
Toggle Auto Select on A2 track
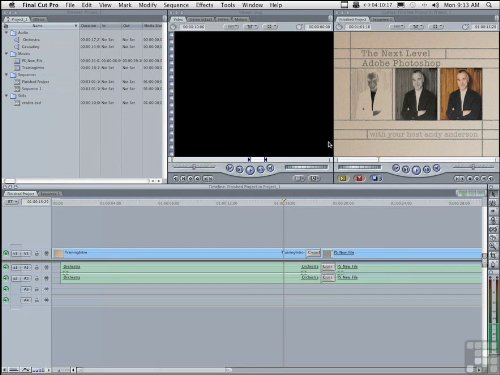click(x=46, y=278)
